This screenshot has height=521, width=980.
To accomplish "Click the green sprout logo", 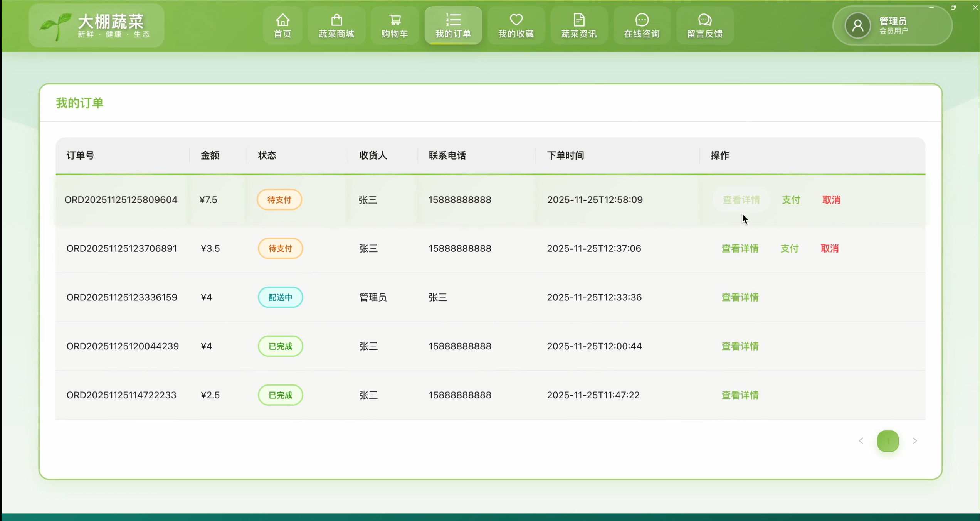I will pyautogui.click(x=56, y=26).
